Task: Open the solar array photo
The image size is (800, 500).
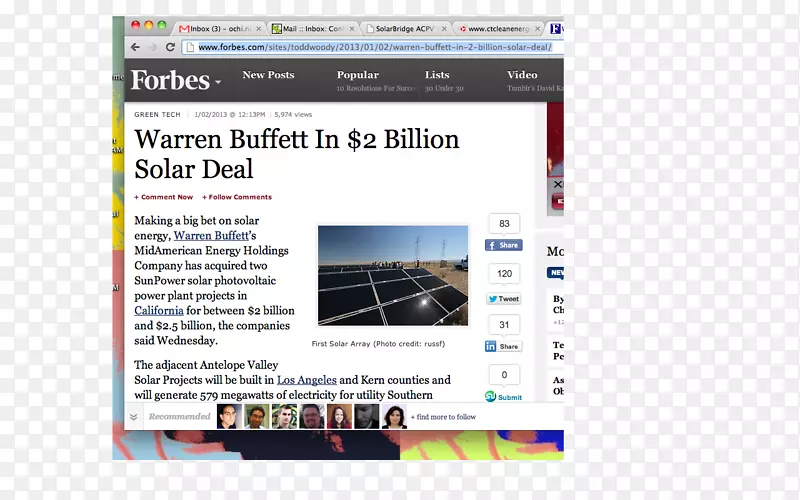Action: coord(393,276)
